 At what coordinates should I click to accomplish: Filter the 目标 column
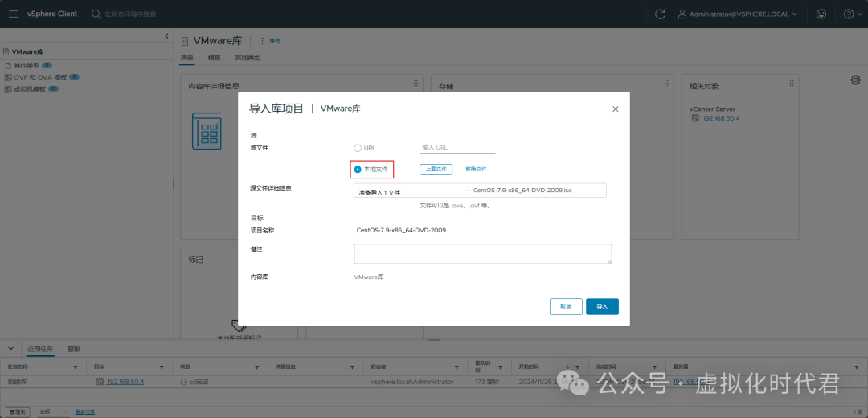coord(162,367)
